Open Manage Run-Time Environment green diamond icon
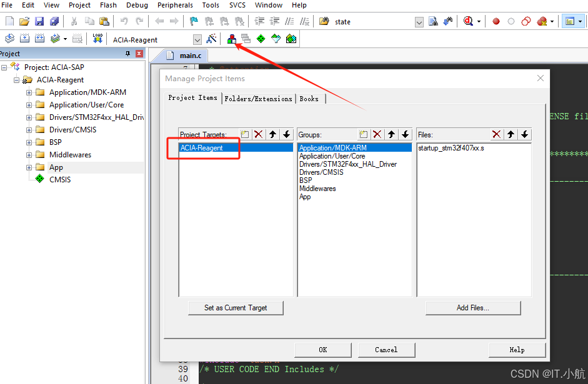The image size is (588, 384). [261, 39]
